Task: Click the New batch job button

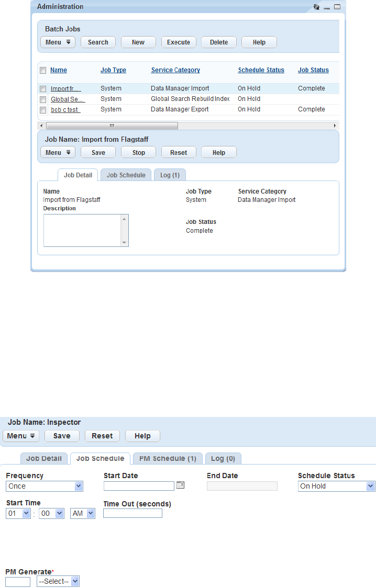Action: click(138, 42)
